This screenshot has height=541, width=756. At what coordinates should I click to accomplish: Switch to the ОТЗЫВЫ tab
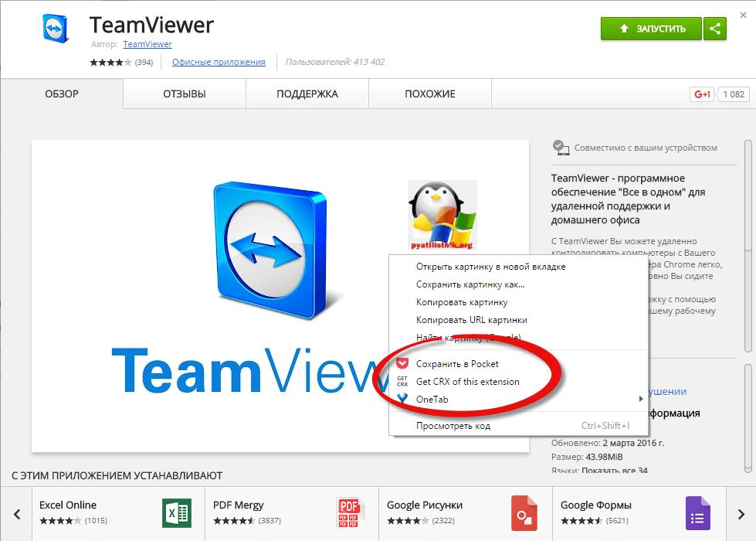pyautogui.click(x=185, y=94)
